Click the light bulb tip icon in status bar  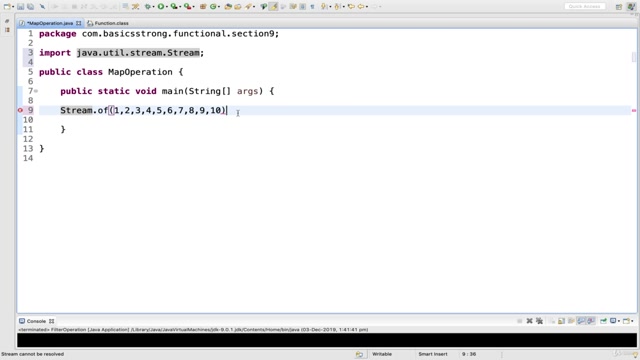(635, 355)
